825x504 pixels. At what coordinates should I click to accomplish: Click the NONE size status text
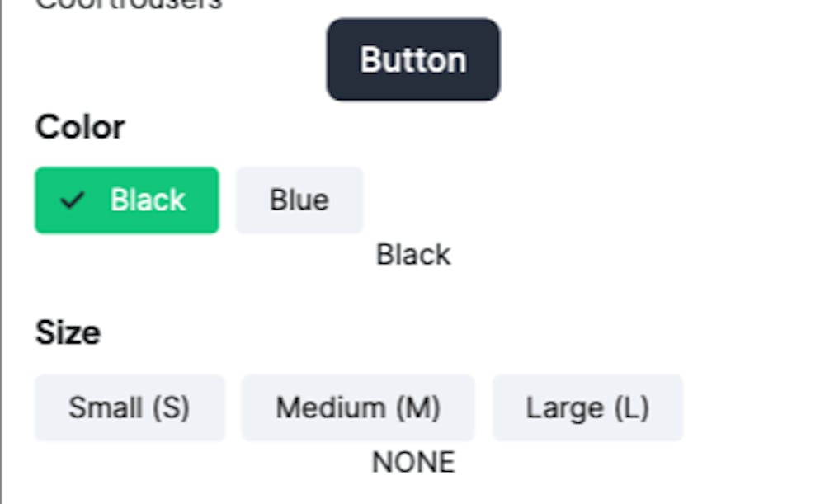[413, 463]
